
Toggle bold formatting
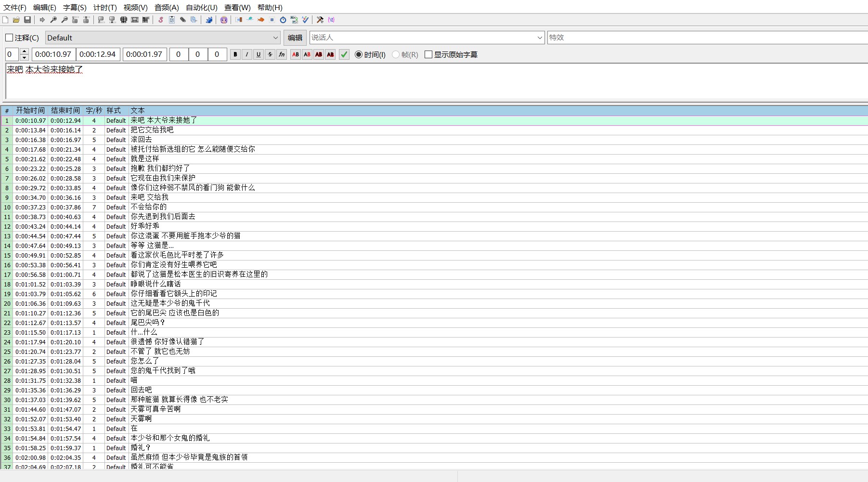(x=235, y=54)
